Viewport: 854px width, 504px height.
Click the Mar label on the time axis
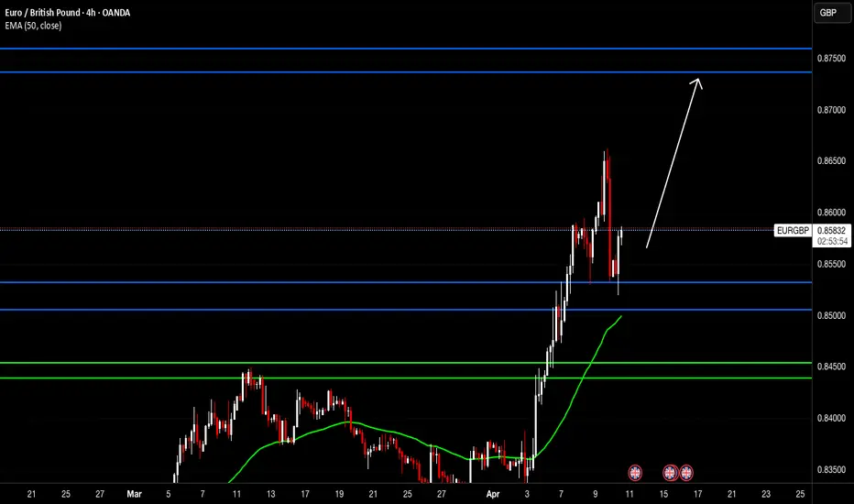[x=134, y=494]
